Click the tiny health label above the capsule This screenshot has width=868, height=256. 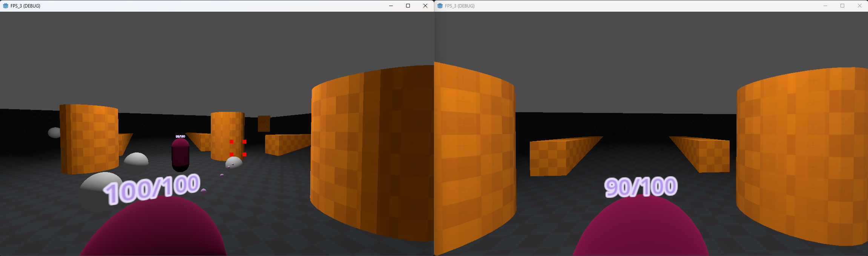[180, 136]
